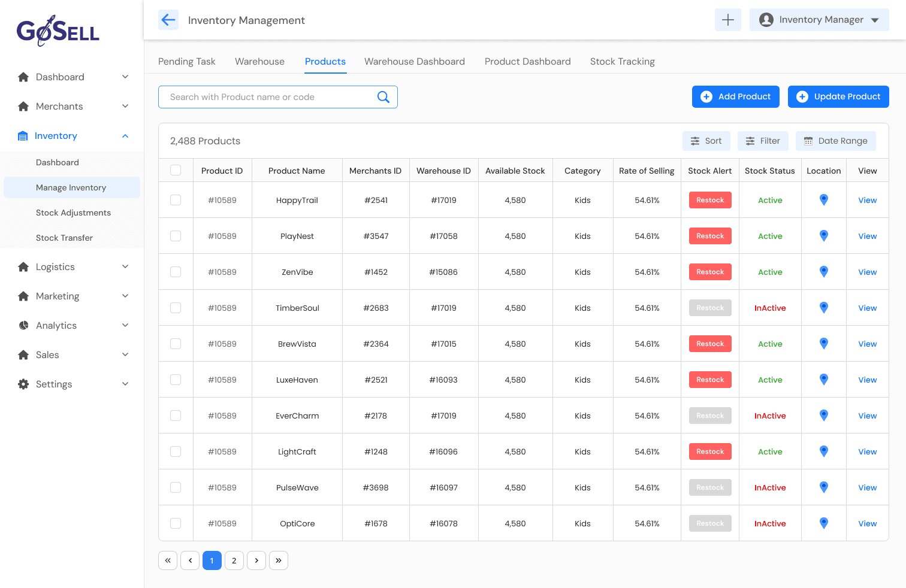Click the Sales sidebar icon
This screenshot has width=906, height=588.
click(23, 354)
